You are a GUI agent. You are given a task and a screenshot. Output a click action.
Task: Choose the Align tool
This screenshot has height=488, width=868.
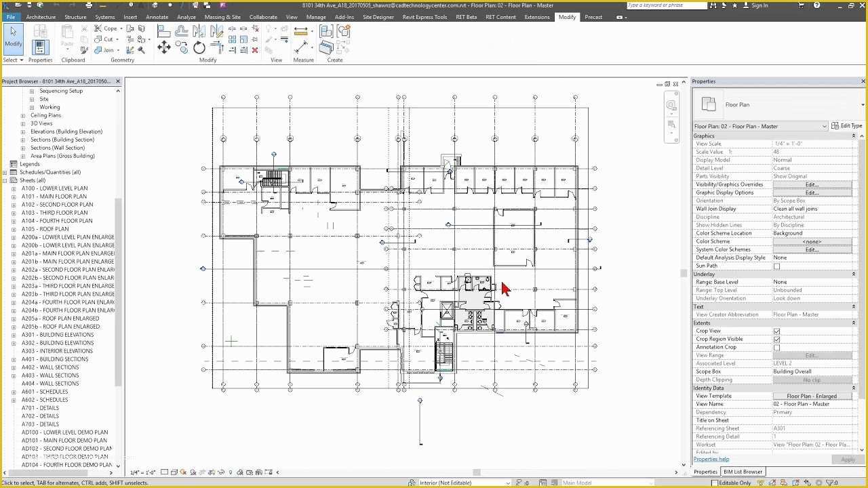(x=163, y=31)
